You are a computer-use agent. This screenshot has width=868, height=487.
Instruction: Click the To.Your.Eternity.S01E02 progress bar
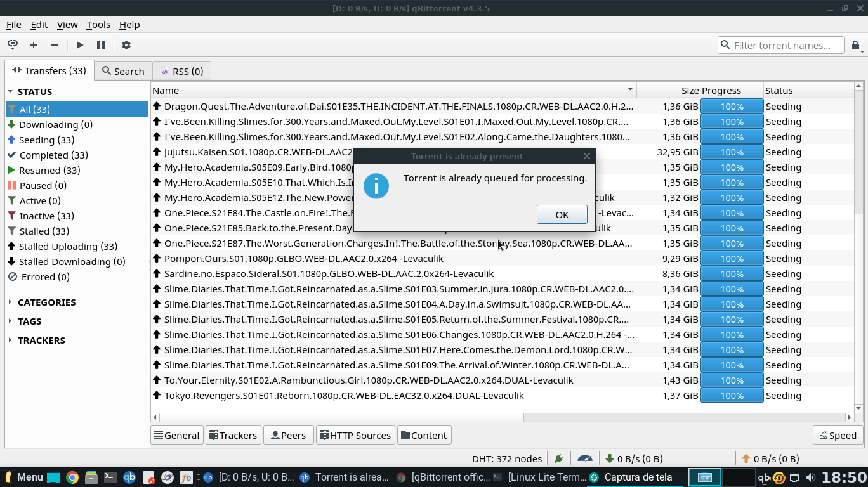tap(732, 380)
